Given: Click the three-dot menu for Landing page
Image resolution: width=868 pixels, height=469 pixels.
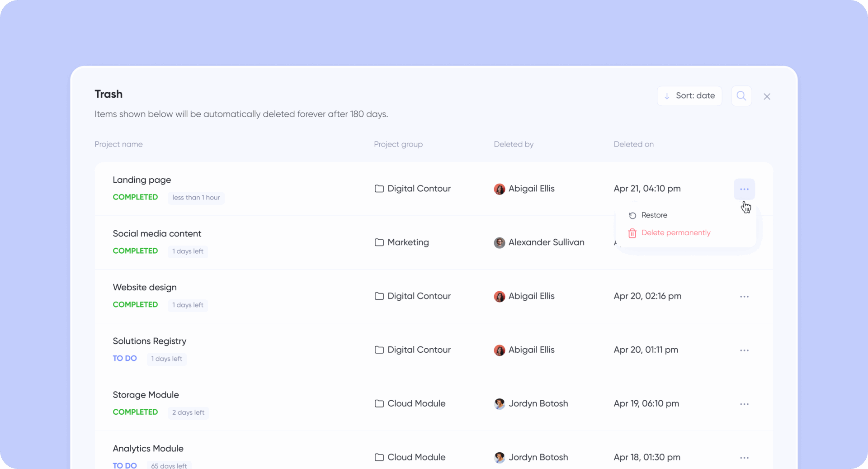Looking at the screenshot, I should (744, 189).
